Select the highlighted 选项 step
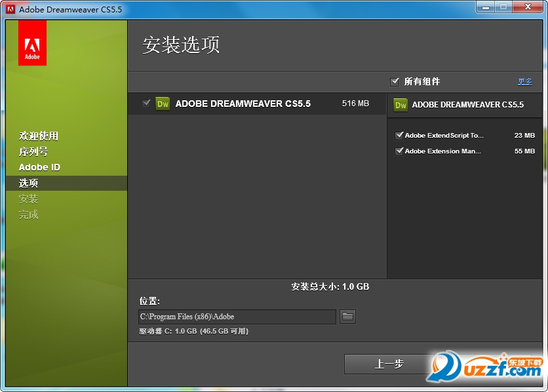Screen dimensions: 548x392 (66, 183)
